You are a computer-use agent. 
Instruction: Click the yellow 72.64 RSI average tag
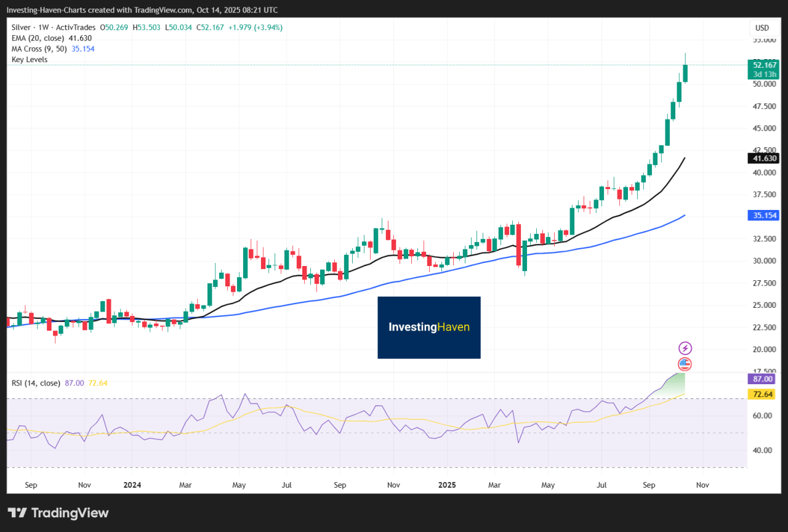click(764, 394)
